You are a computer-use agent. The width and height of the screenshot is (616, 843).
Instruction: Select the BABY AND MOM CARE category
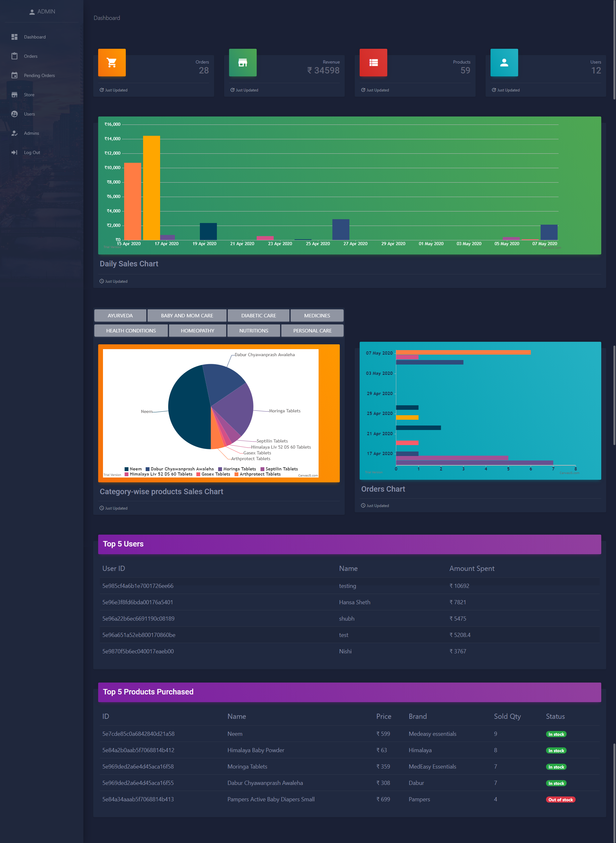pos(187,315)
